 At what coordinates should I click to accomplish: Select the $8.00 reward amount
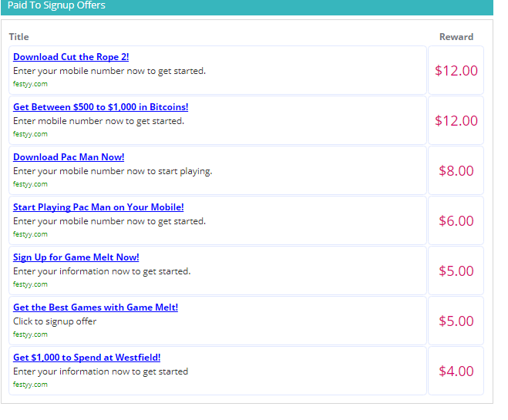click(x=456, y=171)
